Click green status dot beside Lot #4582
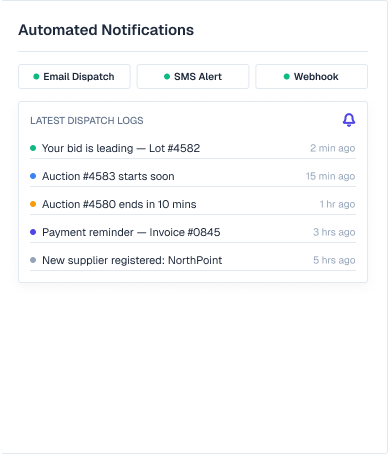The height and width of the screenshot is (454, 390). click(33, 148)
